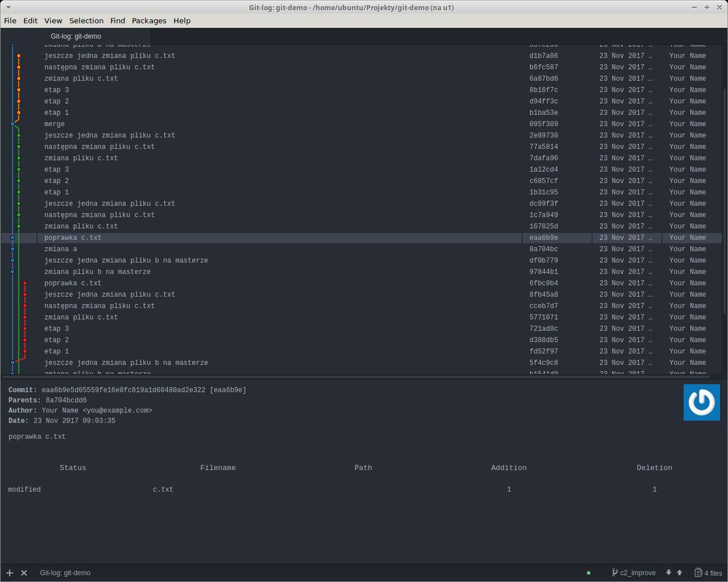The image size is (728, 582).
Task: Select commit hash 8b16f7c
Action: (x=544, y=90)
